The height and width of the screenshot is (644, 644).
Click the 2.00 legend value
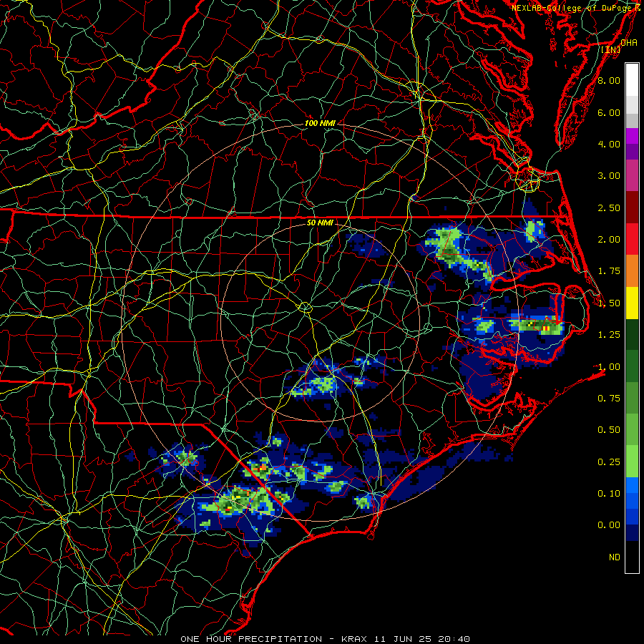609,240
